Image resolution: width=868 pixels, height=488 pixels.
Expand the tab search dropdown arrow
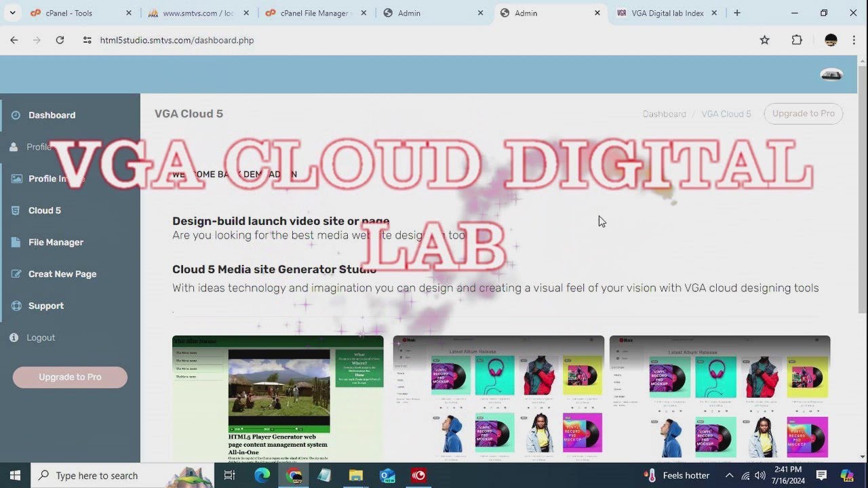tap(12, 13)
